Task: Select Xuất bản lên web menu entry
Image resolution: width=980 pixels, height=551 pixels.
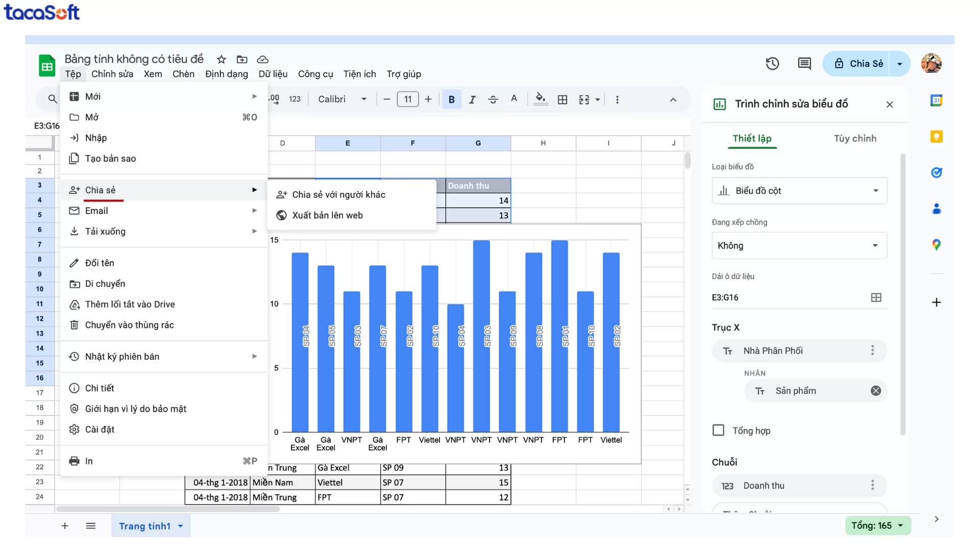Action: pyautogui.click(x=327, y=215)
